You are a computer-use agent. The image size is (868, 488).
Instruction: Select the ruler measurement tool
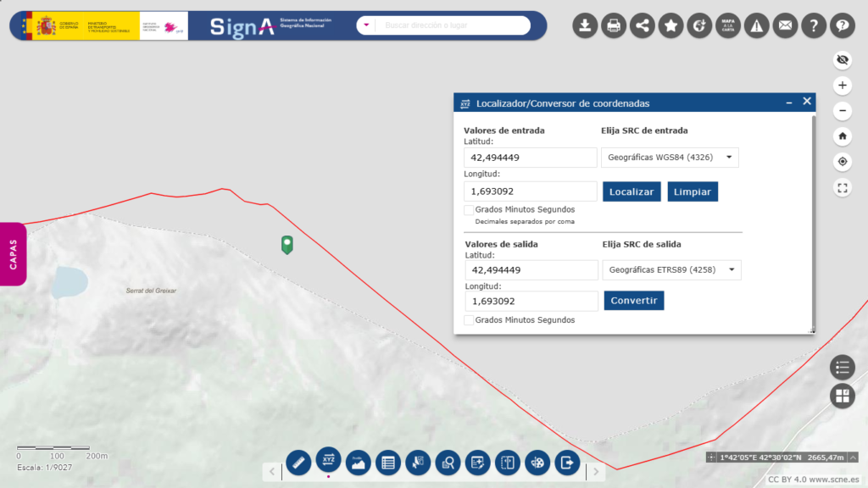tap(298, 463)
